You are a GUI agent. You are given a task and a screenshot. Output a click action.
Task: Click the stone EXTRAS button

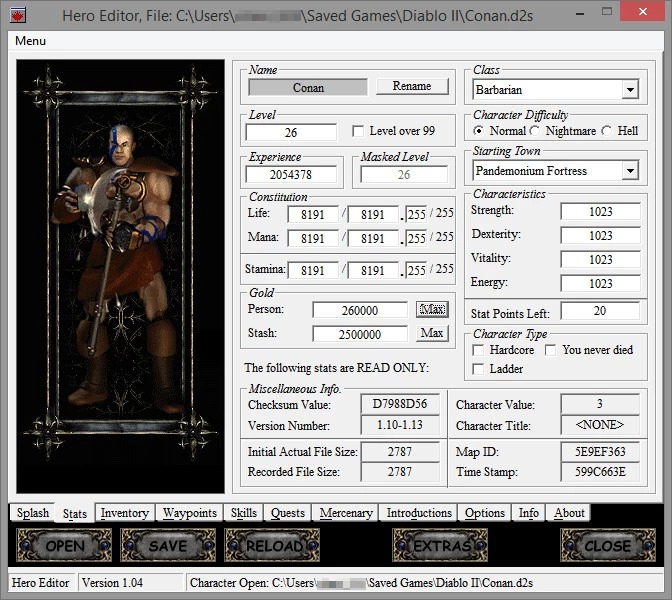440,545
